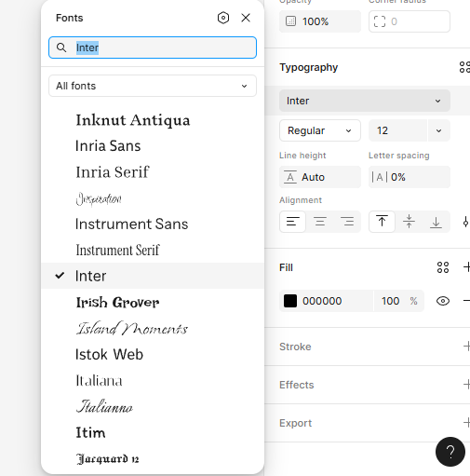Open font size preset dropdown arrow
Screen dimensions: 470x476
pos(438,130)
